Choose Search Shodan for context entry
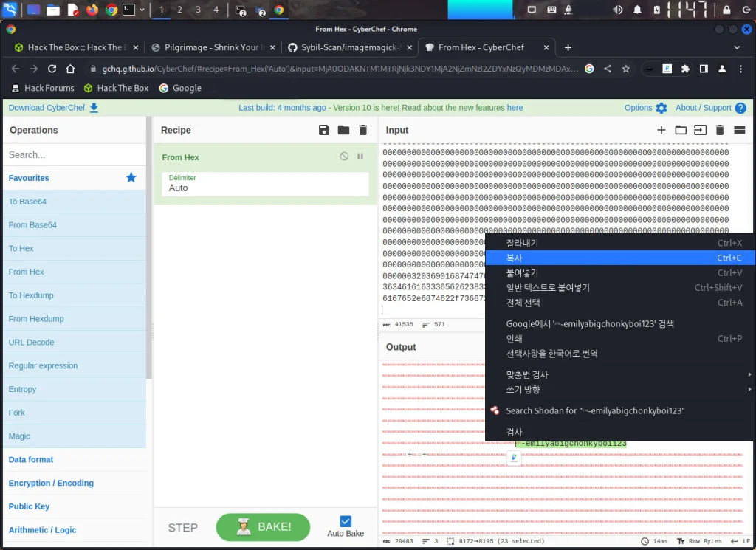The height and width of the screenshot is (550, 756). [x=620, y=410]
